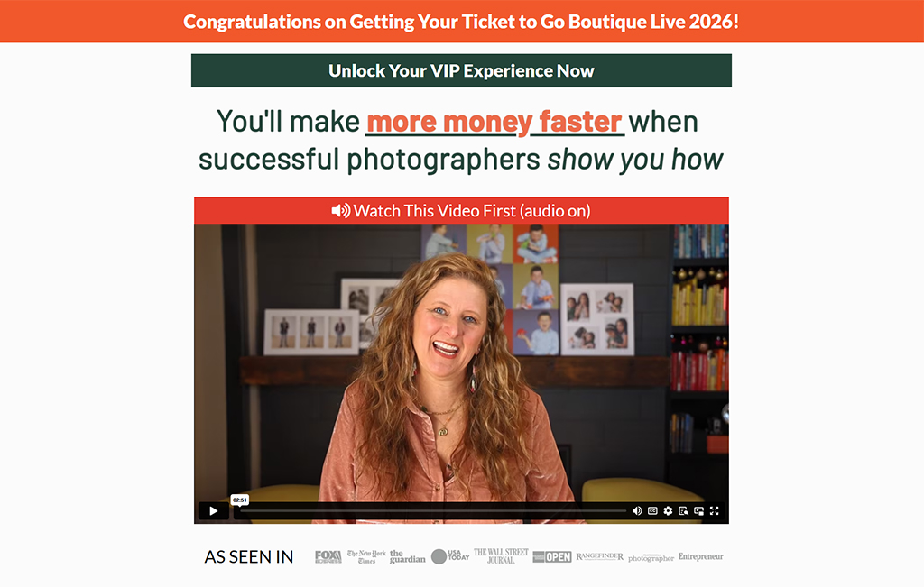This screenshot has width=924, height=587.
Task: Click the OPEN forum logo
Action: pos(552,556)
